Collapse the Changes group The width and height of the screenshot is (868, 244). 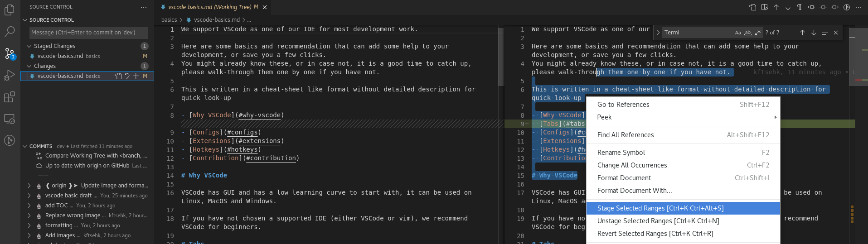(29, 66)
